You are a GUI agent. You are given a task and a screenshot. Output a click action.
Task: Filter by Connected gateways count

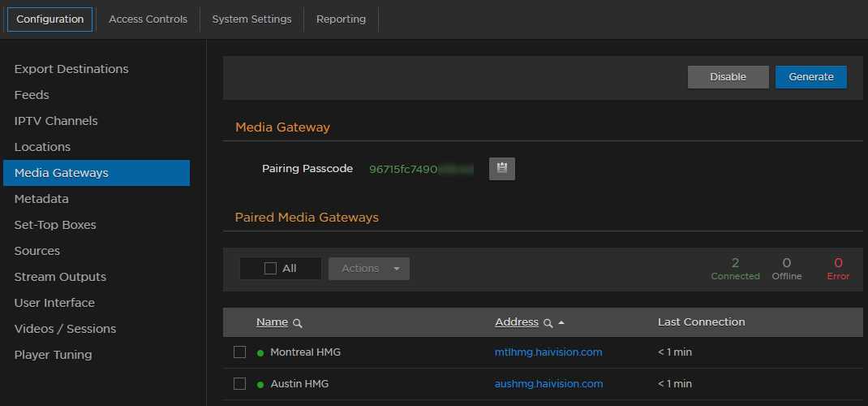pos(735,269)
